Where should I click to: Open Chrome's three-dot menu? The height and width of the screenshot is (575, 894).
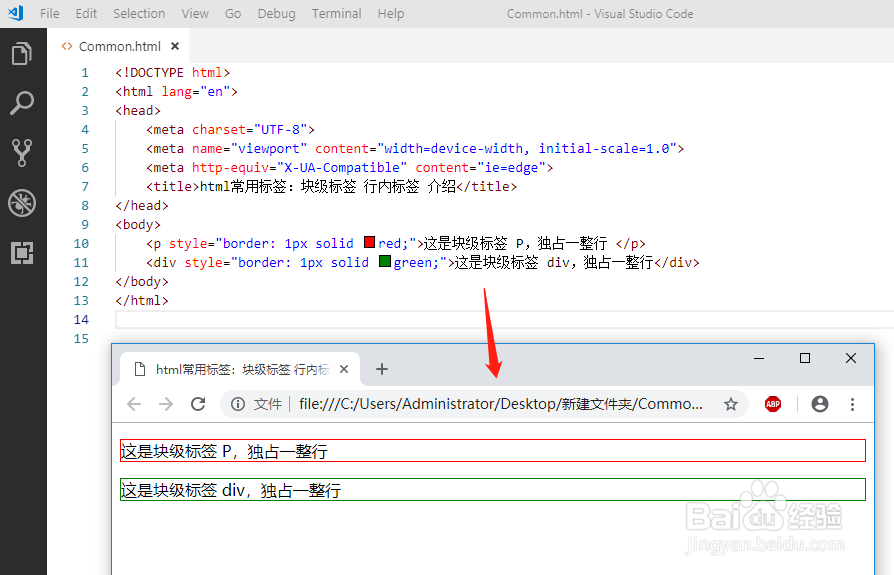point(852,404)
